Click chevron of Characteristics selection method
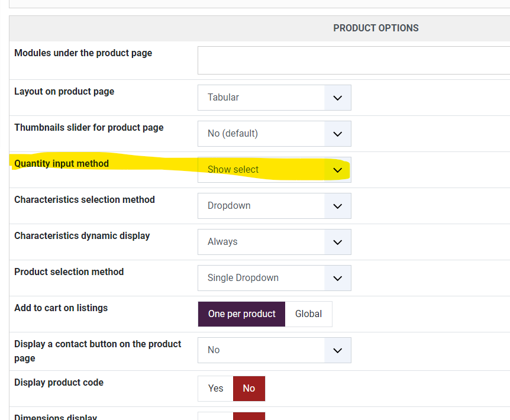The width and height of the screenshot is (510, 420). tap(338, 206)
